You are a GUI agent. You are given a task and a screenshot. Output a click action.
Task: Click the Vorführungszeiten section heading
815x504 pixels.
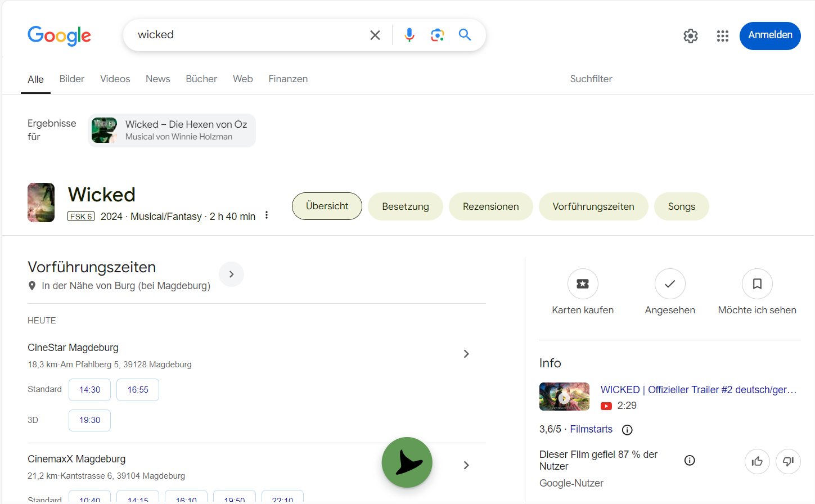[92, 267]
